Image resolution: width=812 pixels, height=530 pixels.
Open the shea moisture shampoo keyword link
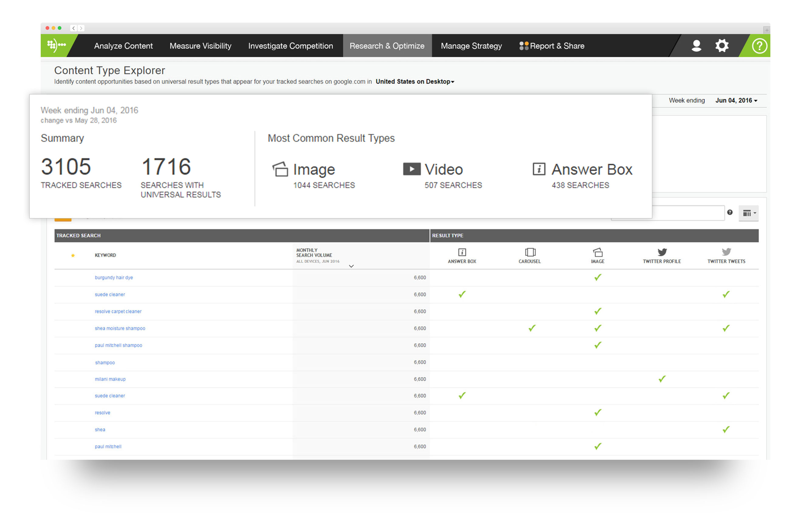tap(120, 328)
